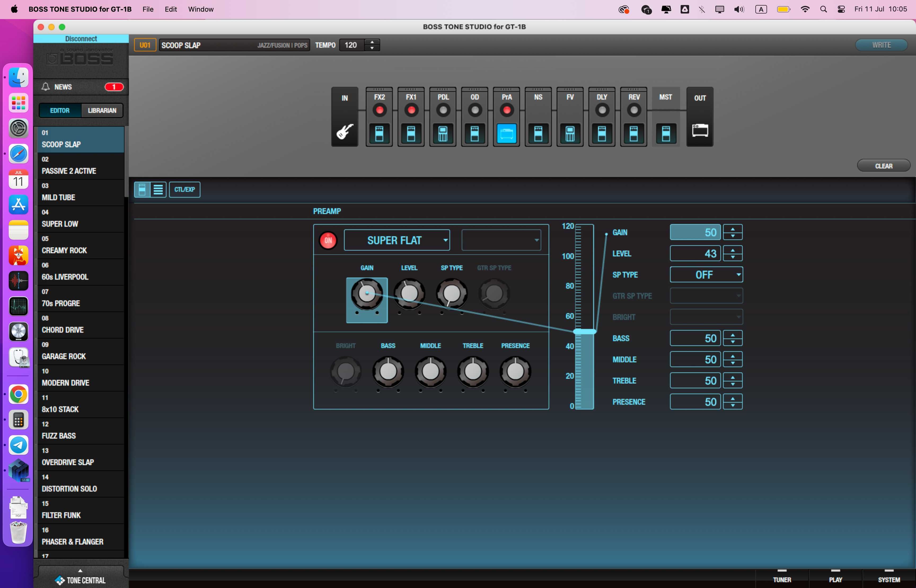
Task: Select the FX1 pedal icon in chain
Action: coord(411,134)
